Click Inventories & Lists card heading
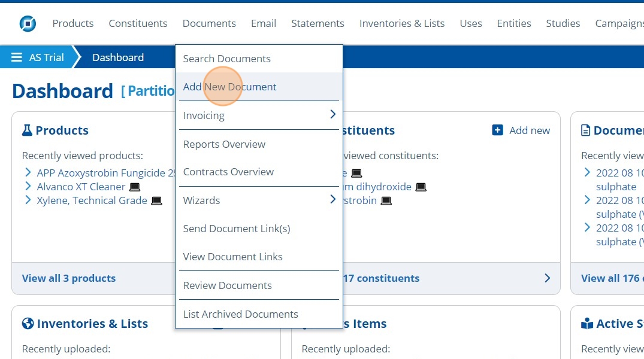Screen dimensions: 644x359 click(x=92, y=324)
